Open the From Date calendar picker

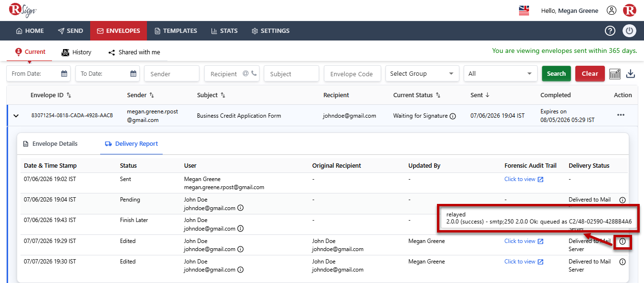pyautogui.click(x=64, y=74)
